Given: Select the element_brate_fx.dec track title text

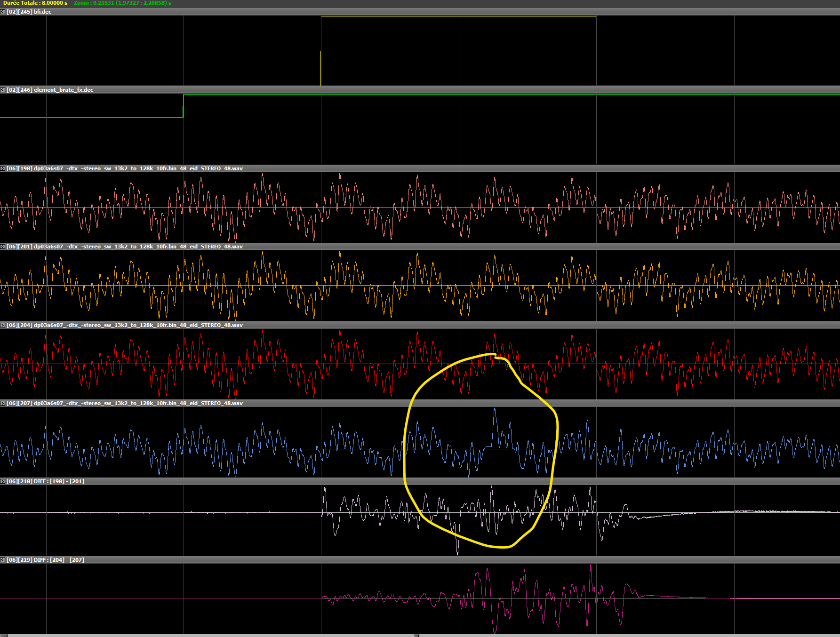Looking at the screenshot, I should (x=64, y=90).
